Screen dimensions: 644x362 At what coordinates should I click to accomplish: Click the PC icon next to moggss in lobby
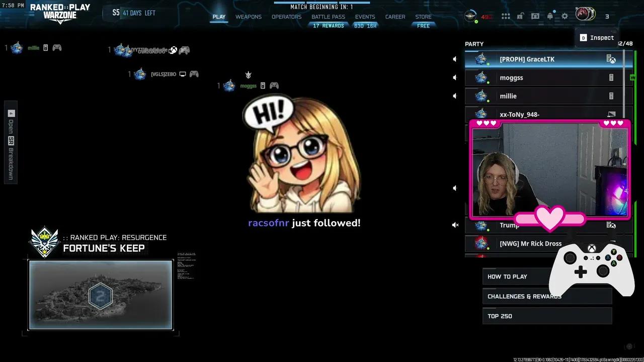pos(262,85)
